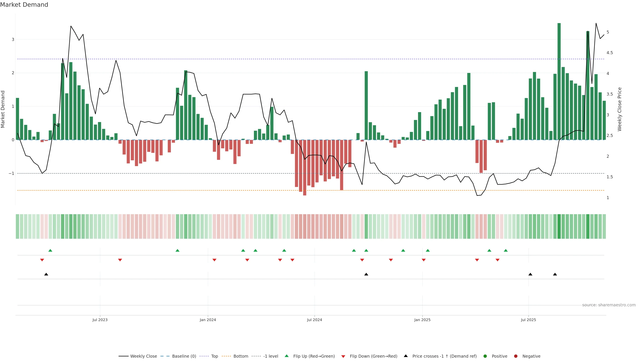Click the green Flip Up triangle legend icon
This screenshot has height=362, width=644.
287,356
